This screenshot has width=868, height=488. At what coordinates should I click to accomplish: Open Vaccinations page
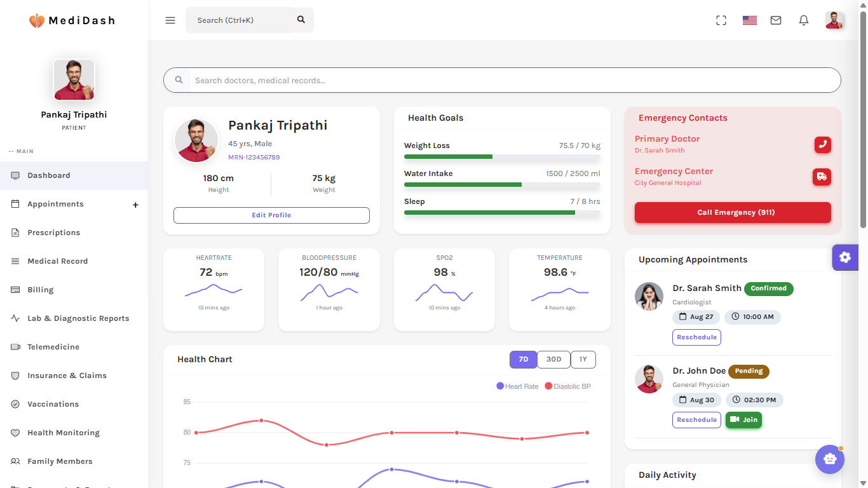74,404
